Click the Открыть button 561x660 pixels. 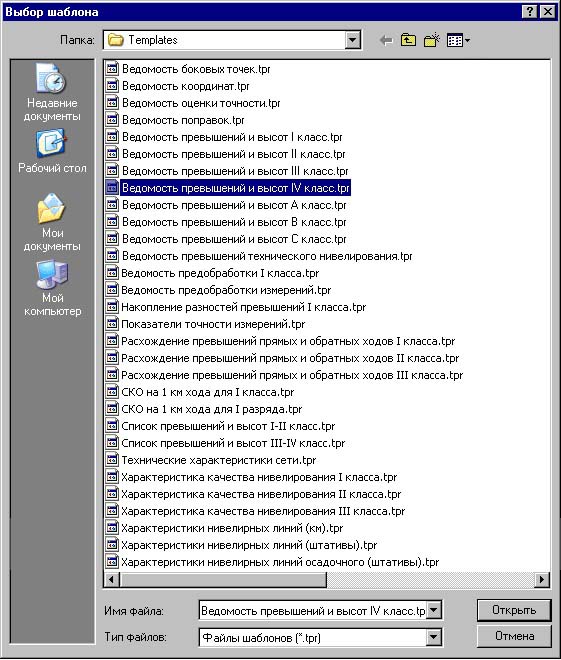(x=514, y=610)
